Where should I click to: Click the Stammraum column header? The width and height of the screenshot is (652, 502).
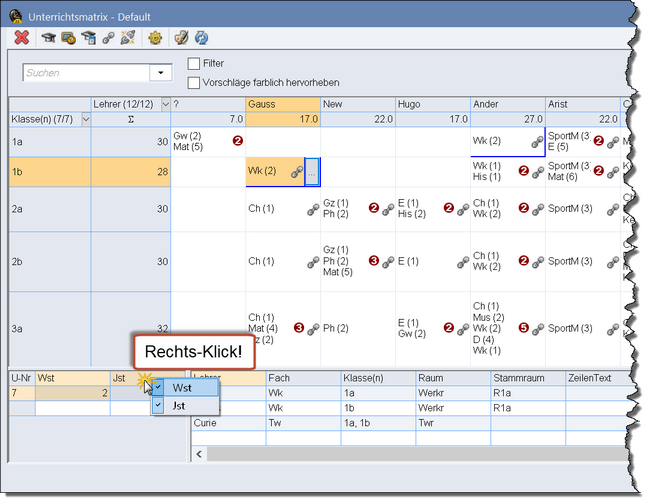coord(528,378)
